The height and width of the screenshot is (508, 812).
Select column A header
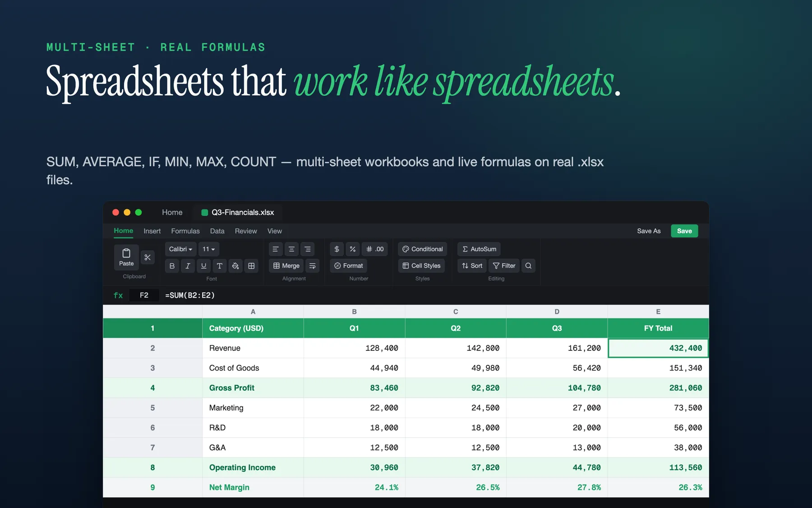(x=253, y=312)
